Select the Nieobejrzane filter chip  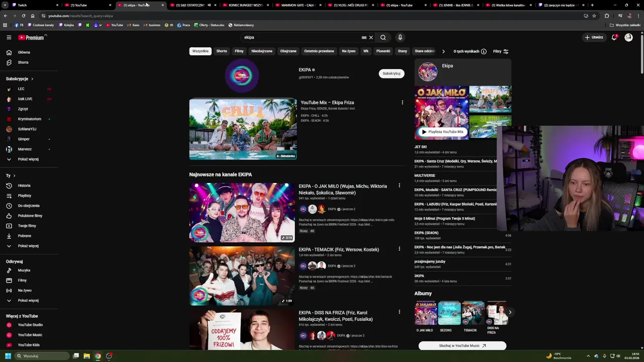[x=262, y=51]
